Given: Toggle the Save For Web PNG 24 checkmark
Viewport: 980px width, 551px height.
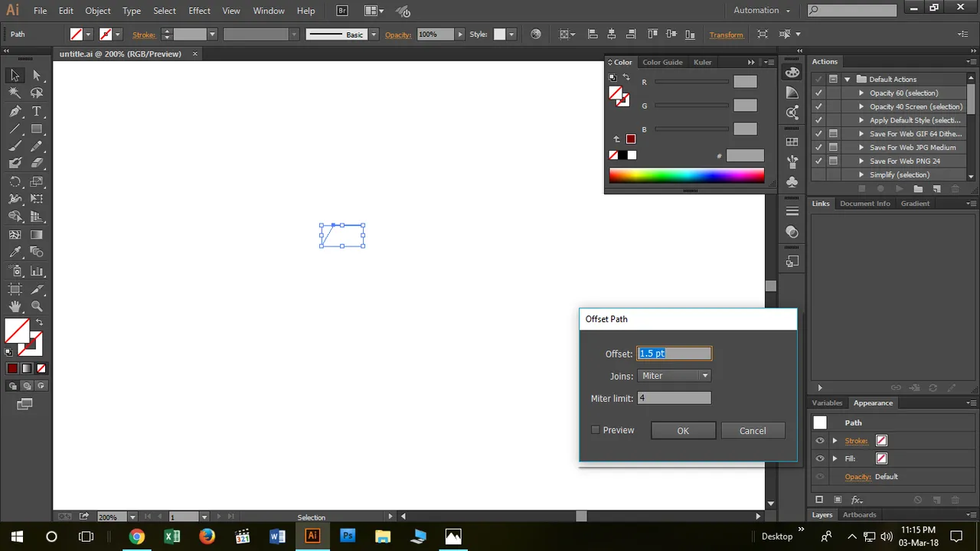Looking at the screenshot, I should pyautogui.click(x=818, y=161).
